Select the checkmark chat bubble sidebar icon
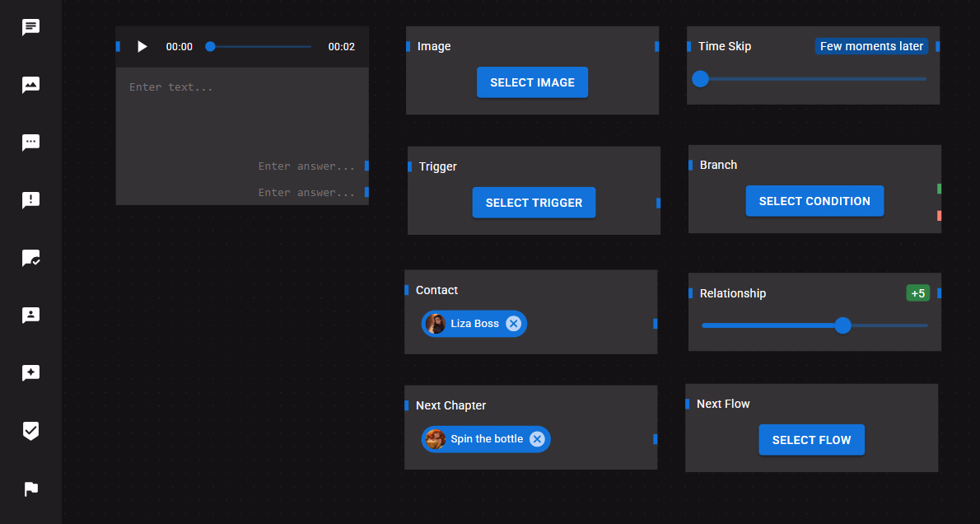Viewport: 980px width, 524px height. point(30,258)
